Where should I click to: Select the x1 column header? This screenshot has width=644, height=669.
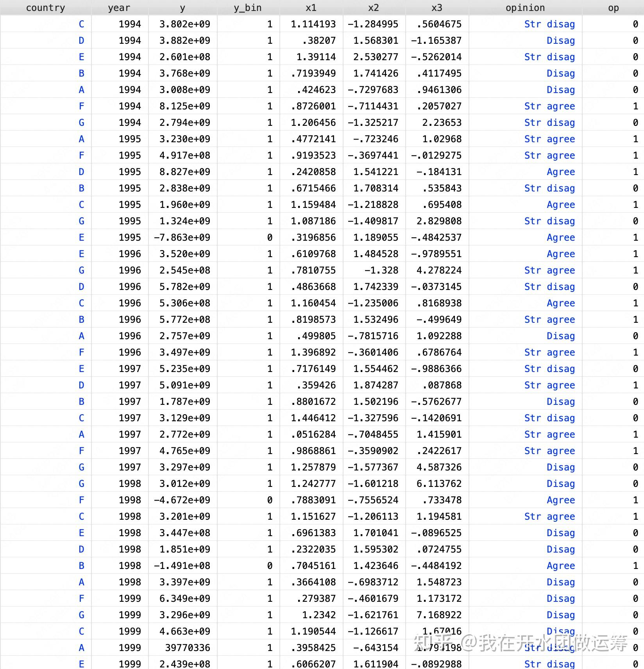tap(311, 7)
